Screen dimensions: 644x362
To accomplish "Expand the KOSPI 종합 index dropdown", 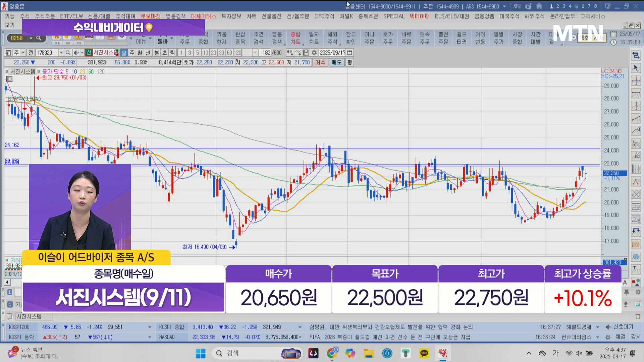I will click(x=300, y=327).
